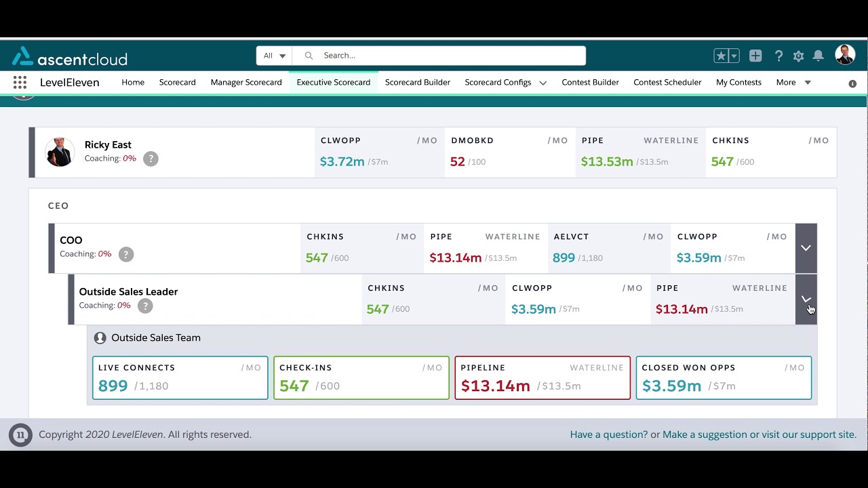Viewport: 868px width, 488px height.
Task: Click the COO title text
Action: (71, 240)
